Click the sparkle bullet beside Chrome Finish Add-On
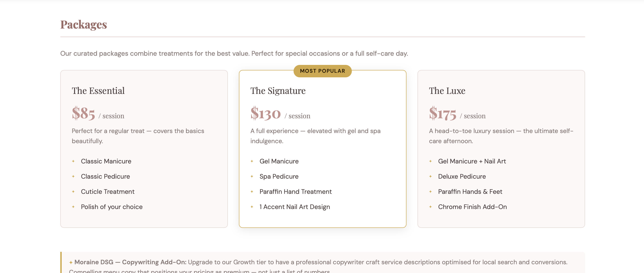Screen dimensions: 644x273 click(430, 207)
